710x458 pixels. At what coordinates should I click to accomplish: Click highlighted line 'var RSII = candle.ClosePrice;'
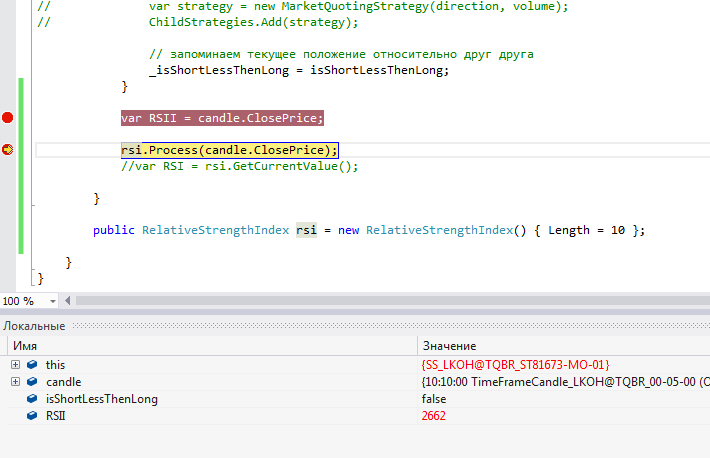pyautogui.click(x=222, y=118)
